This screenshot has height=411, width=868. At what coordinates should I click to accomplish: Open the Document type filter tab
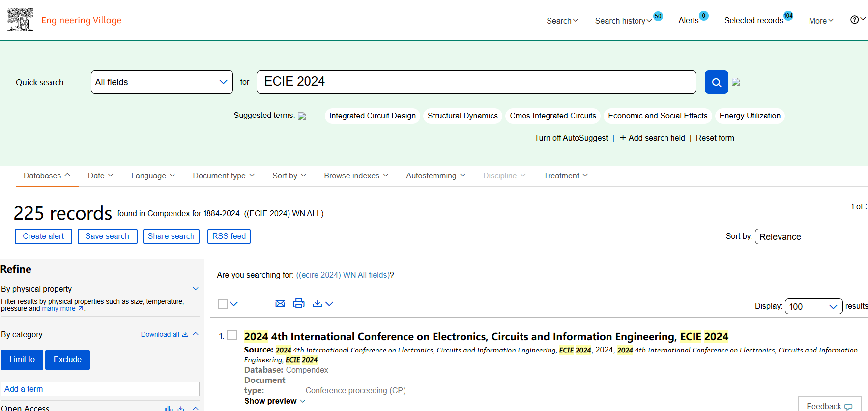(x=224, y=176)
